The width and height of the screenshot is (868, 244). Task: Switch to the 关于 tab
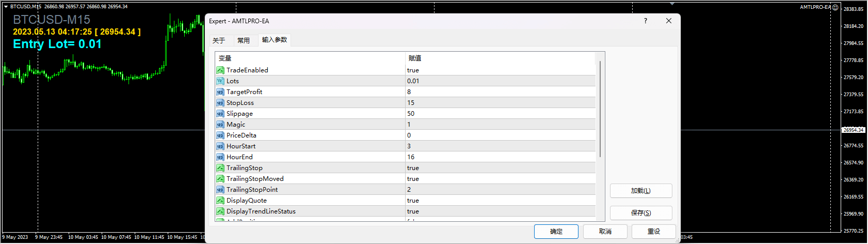pos(219,40)
